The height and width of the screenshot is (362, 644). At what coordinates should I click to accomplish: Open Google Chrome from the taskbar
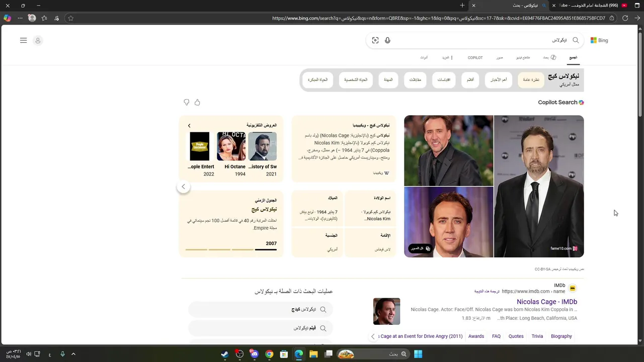[269, 354]
